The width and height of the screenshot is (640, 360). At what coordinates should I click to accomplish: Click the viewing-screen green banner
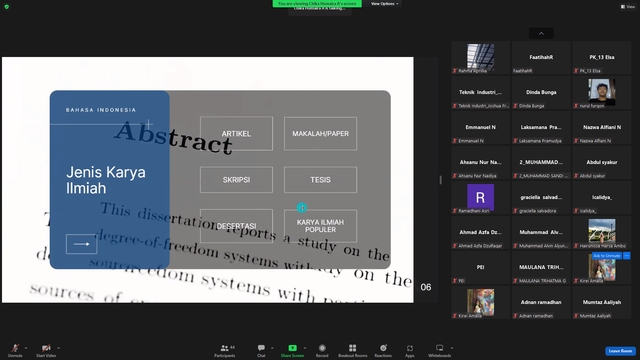coord(317,4)
